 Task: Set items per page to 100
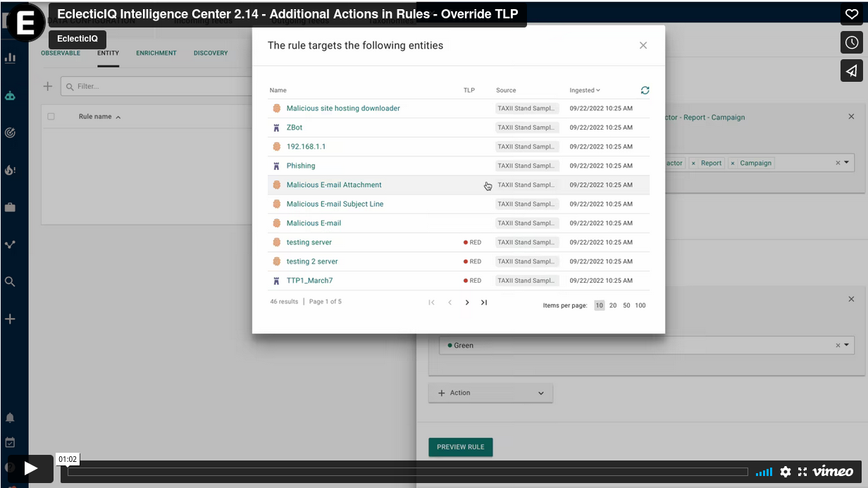(x=640, y=305)
